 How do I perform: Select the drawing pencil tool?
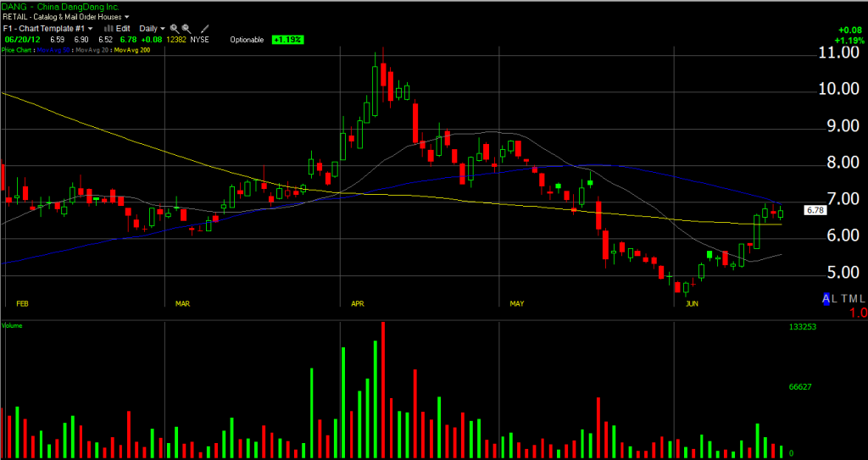point(205,28)
